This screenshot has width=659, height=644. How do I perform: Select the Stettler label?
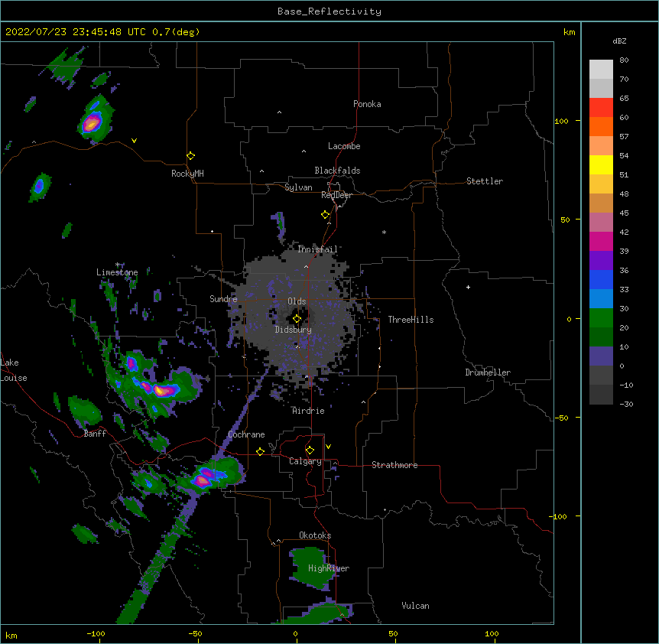point(485,181)
